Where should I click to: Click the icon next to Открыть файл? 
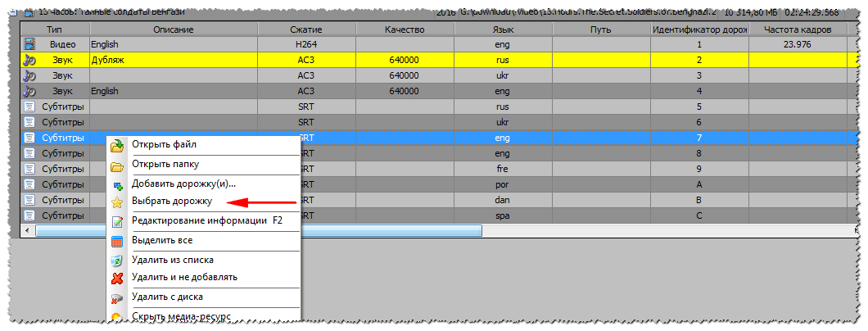tap(117, 145)
